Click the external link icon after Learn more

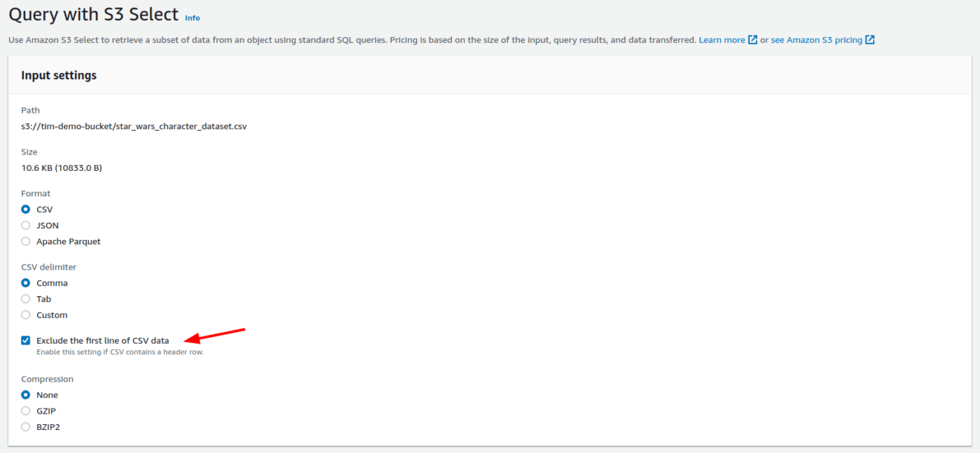pyautogui.click(x=754, y=39)
